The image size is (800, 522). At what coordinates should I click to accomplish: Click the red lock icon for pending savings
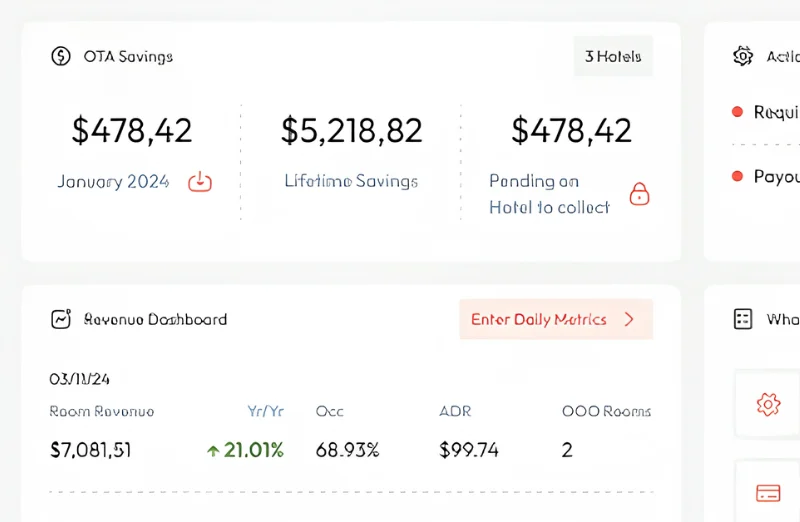coord(639,194)
